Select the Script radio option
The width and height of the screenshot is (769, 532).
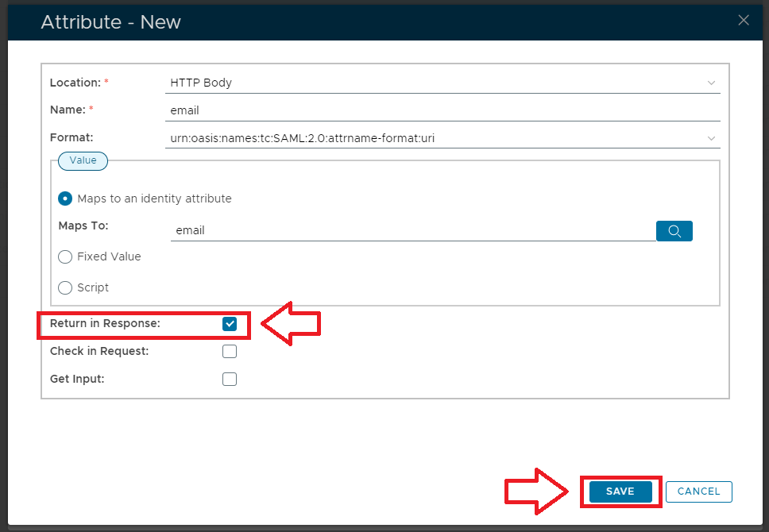65,287
